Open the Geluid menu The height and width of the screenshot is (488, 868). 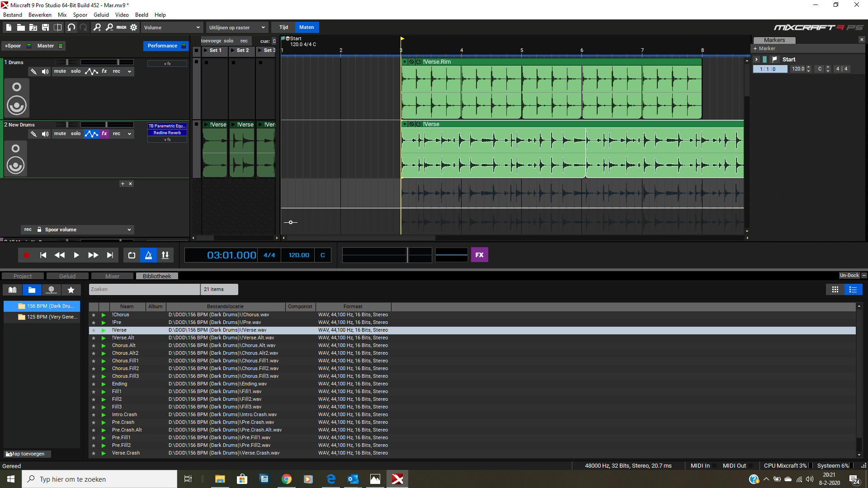click(101, 15)
